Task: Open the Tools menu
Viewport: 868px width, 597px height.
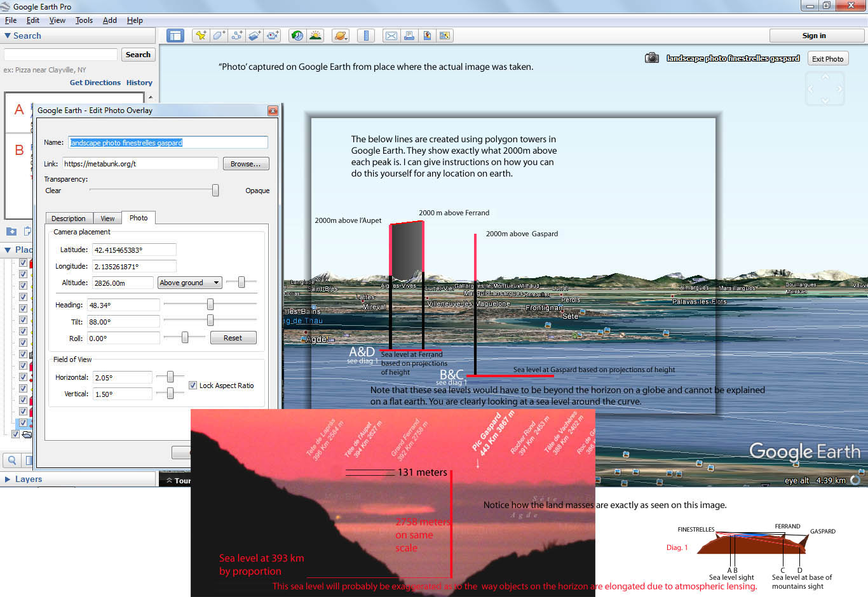Action: [x=84, y=20]
